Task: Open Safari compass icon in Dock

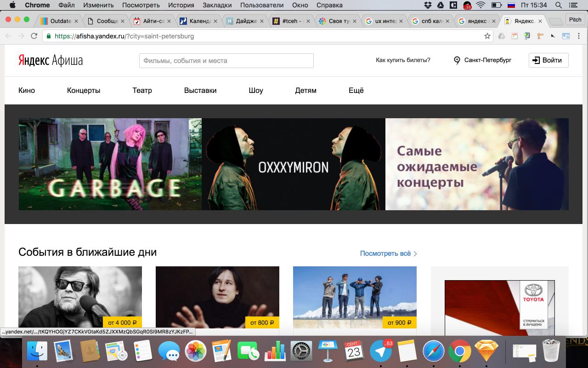Action: [433, 352]
